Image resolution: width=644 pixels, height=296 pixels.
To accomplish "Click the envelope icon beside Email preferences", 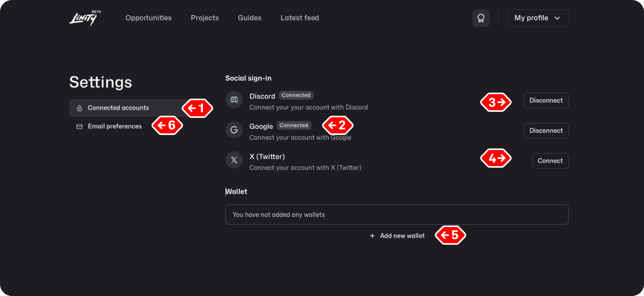I will (x=79, y=127).
